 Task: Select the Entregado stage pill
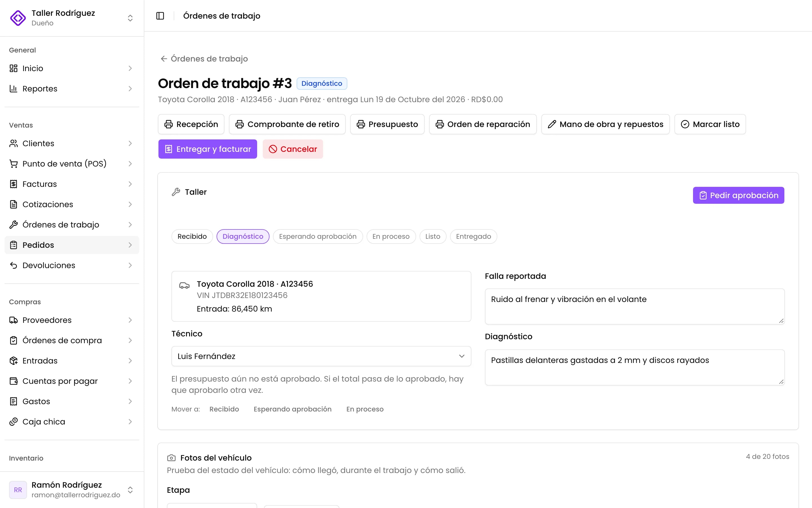pyautogui.click(x=473, y=237)
